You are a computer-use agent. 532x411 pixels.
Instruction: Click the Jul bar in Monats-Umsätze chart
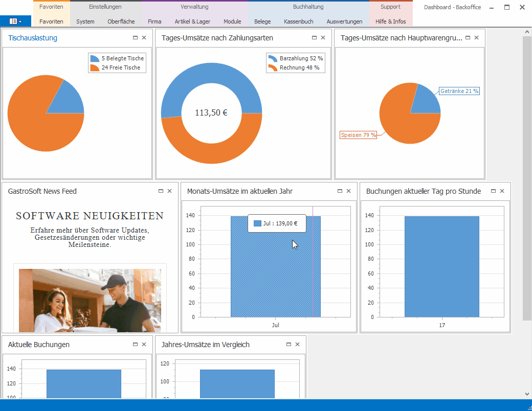pos(276,266)
